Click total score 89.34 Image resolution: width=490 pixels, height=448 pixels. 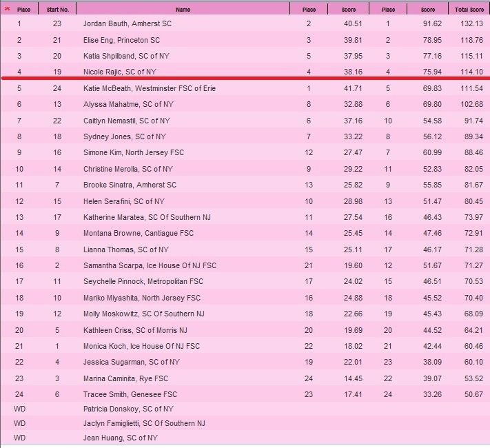tap(473, 137)
